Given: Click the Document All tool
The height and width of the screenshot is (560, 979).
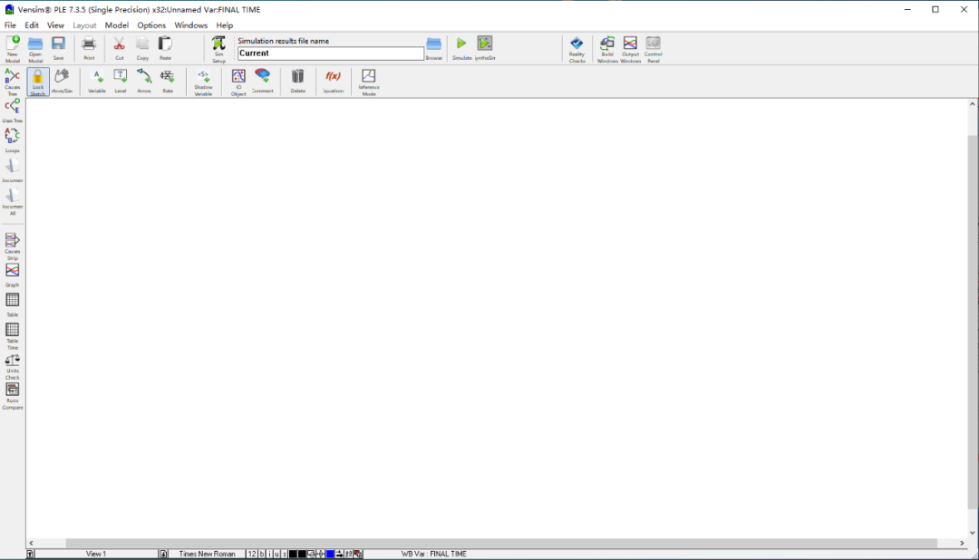Looking at the screenshot, I should pos(13,202).
